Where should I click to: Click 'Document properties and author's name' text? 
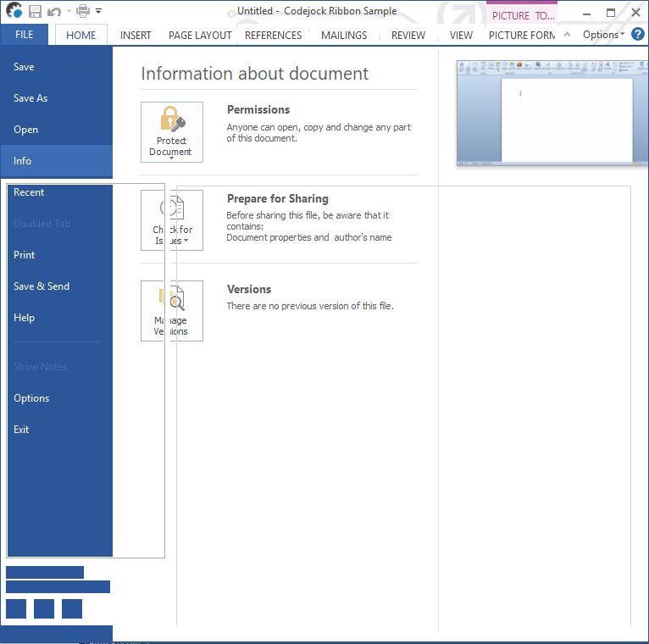pos(308,237)
